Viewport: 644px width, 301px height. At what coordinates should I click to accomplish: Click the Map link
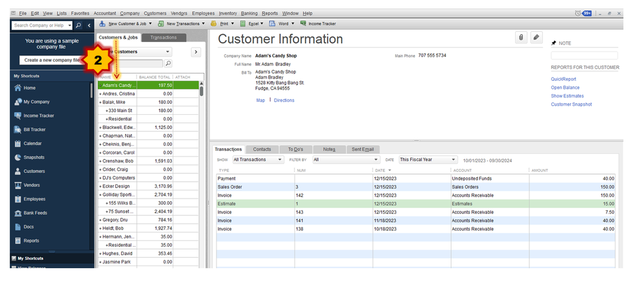(260, 100)
